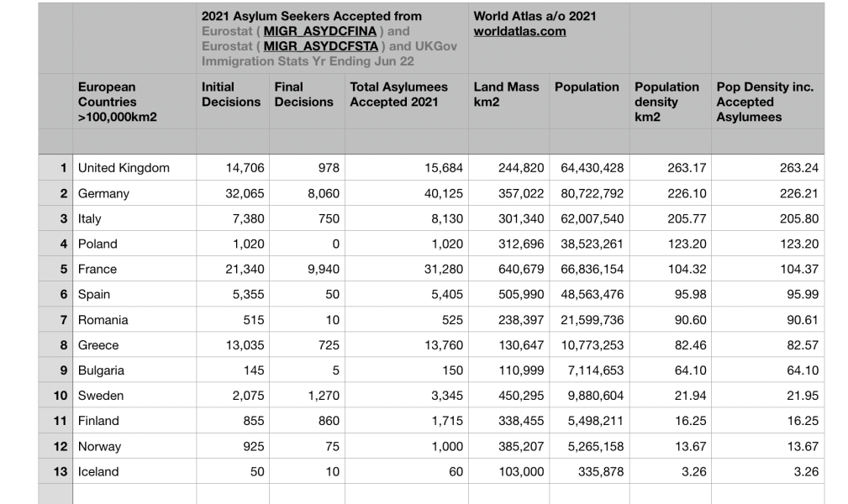The width and height of the screenshot is (848, 504).
Task: Click the 'Sweden' cell
Action: tap(134, 396)
